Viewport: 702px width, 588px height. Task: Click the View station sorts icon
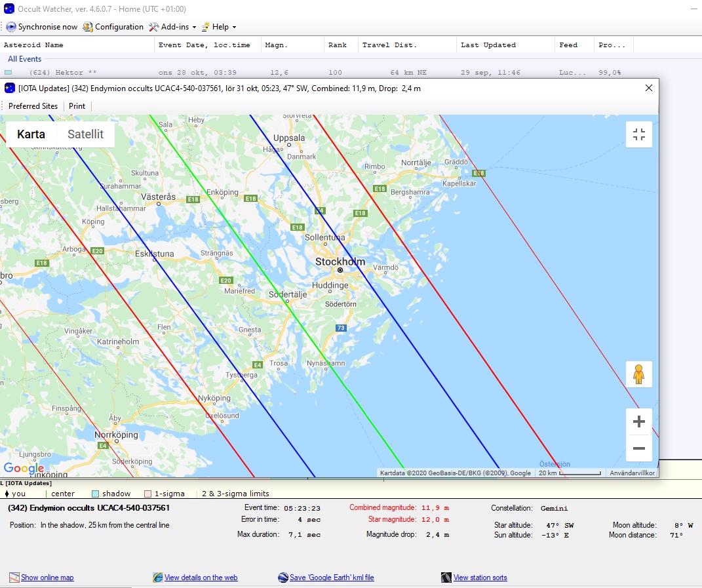[x=446, y=578]
